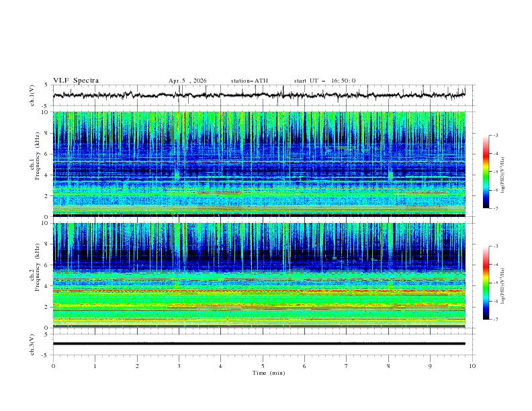Viewport: 532px width, 411px height.
Task: Click the "0" tick on the time axis
Action: (53, 366)
